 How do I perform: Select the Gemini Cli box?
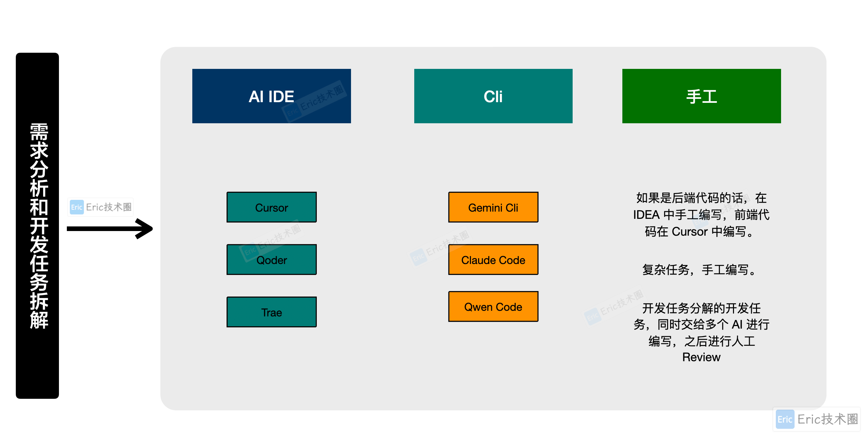(493, 207)
